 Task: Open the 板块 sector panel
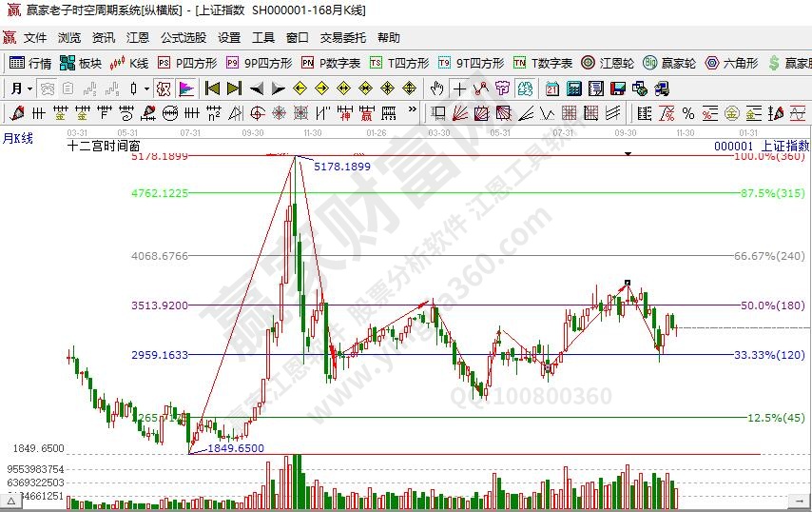(80, 63)
